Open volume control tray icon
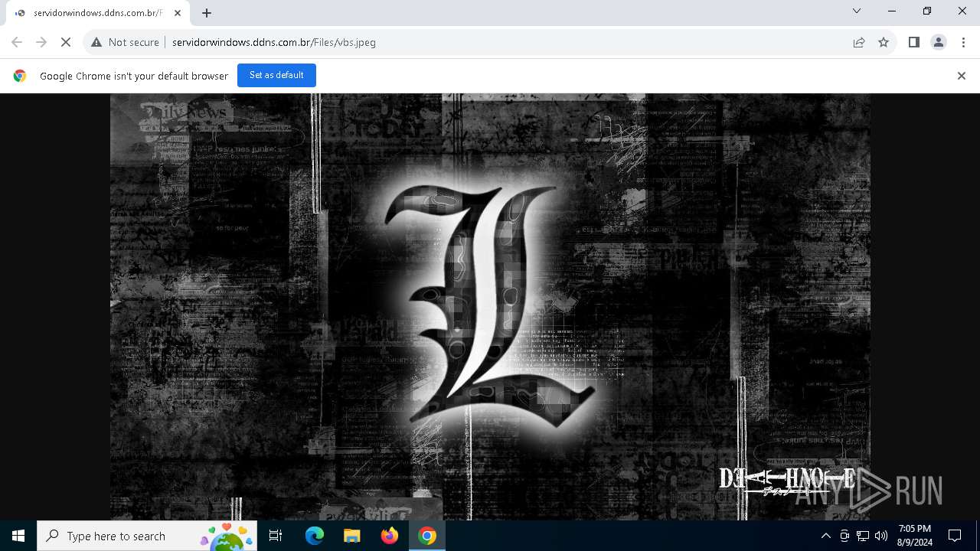The width and height of the screenshot is (980, 551). (881, 536)
